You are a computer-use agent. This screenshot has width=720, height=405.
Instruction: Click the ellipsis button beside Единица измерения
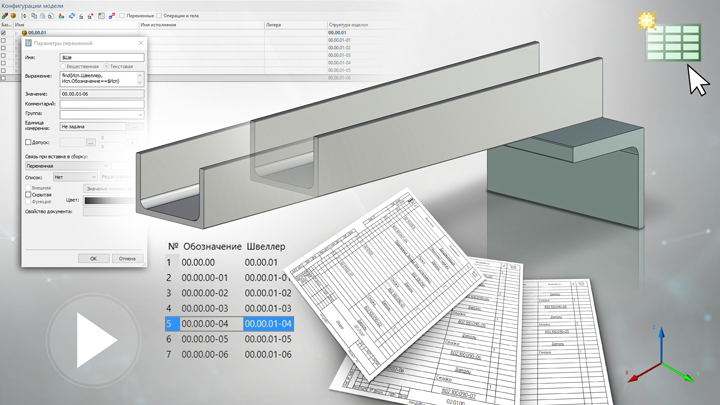point(135,126)
